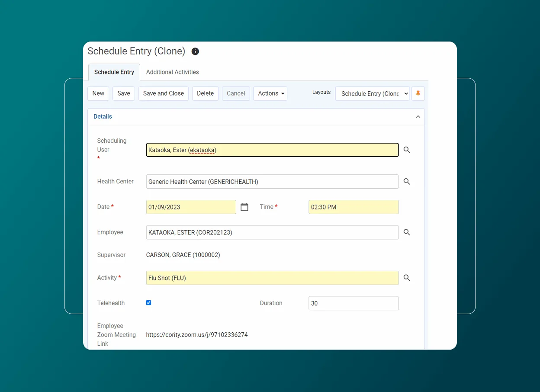Open the Layouts combo box
540x392 pixels.
tap(372, 93)
